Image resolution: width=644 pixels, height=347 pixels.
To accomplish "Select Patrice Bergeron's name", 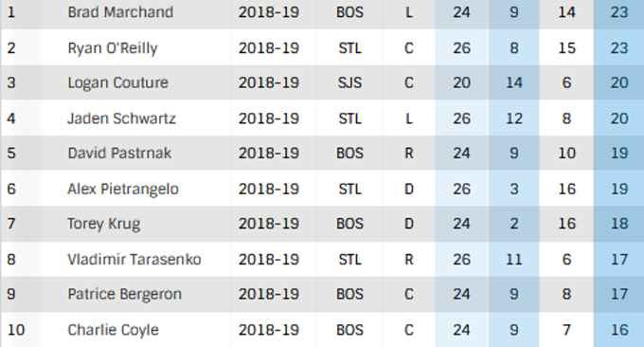I will (124, 294).
